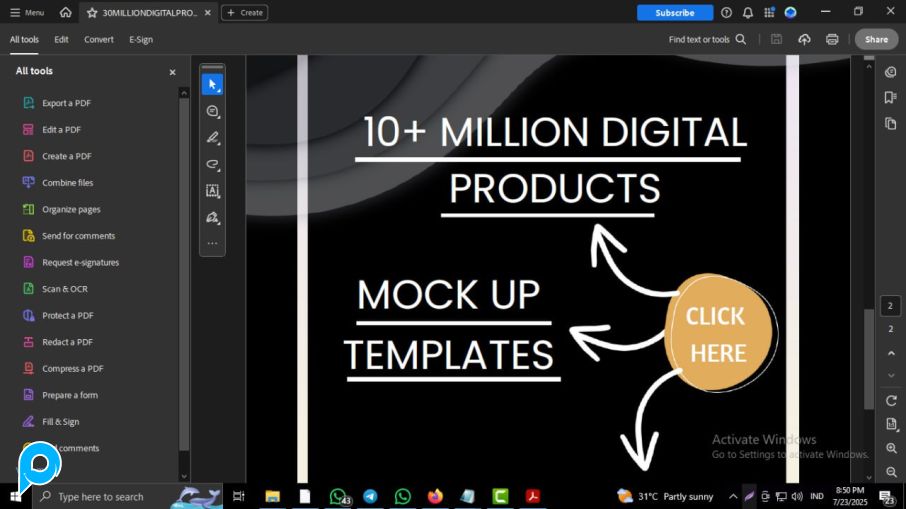Open the Convert menu tab
The image size is (906, 509).
click(98, 39)
